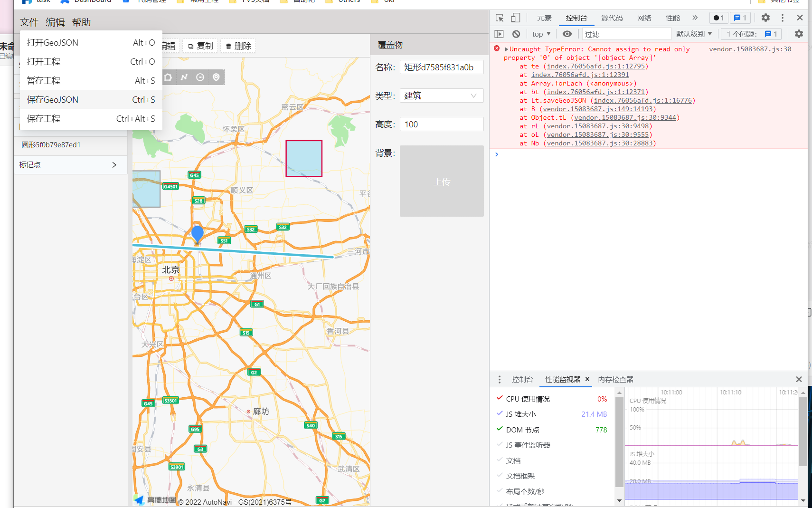Click the DevTools inspect element picker icon
812x508 pixels.
point(500,18)
